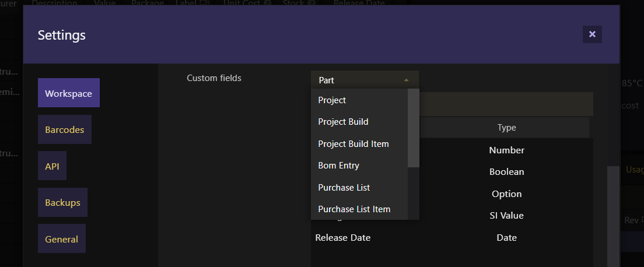Image resolution: width=644 pixels, height=267 pixels.
Task: Select Project from the dropdown list
Action: point(359,100)
